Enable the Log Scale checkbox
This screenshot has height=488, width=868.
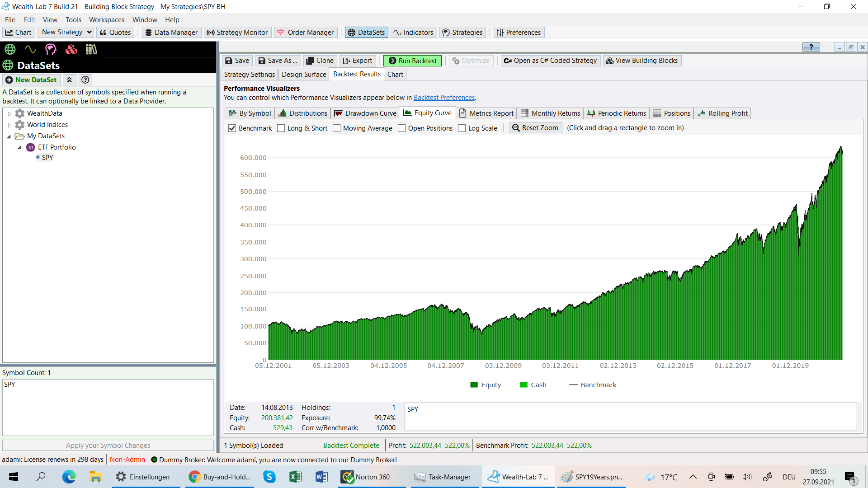462,128
